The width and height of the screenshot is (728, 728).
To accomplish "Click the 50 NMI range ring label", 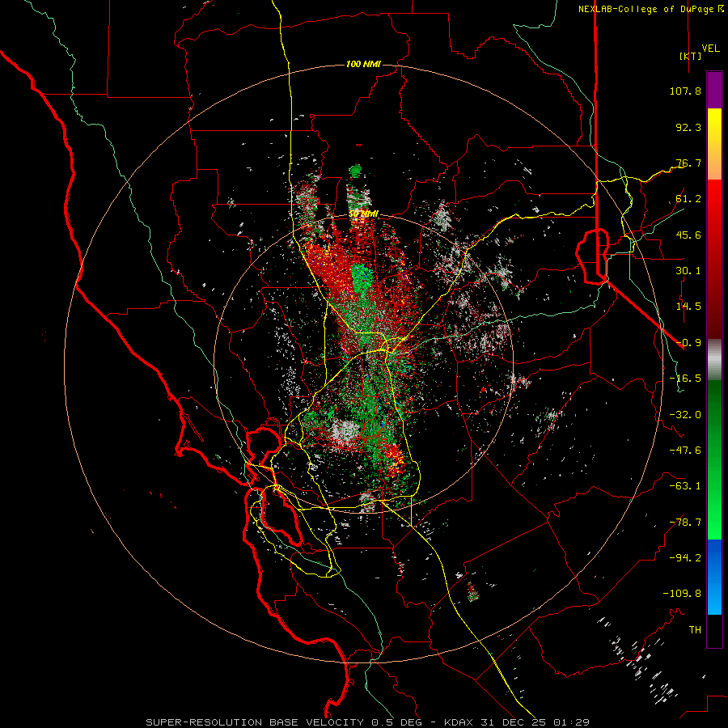I will point(363,214).
